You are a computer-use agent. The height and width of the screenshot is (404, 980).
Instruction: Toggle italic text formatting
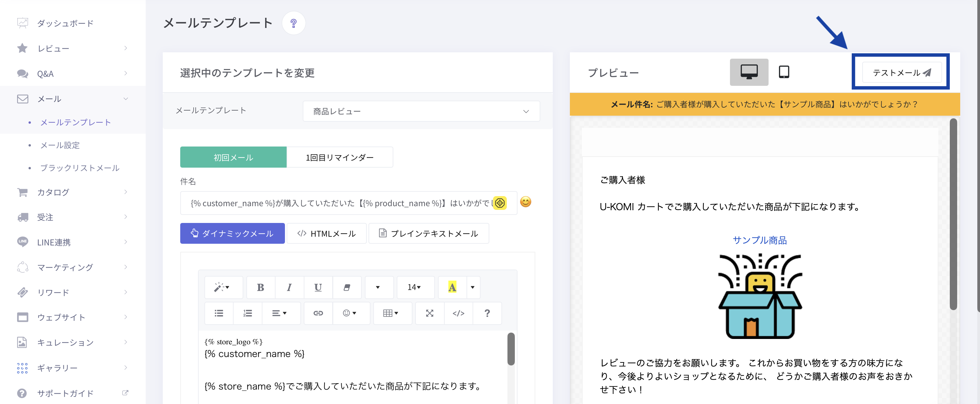[x=289, y=287]
